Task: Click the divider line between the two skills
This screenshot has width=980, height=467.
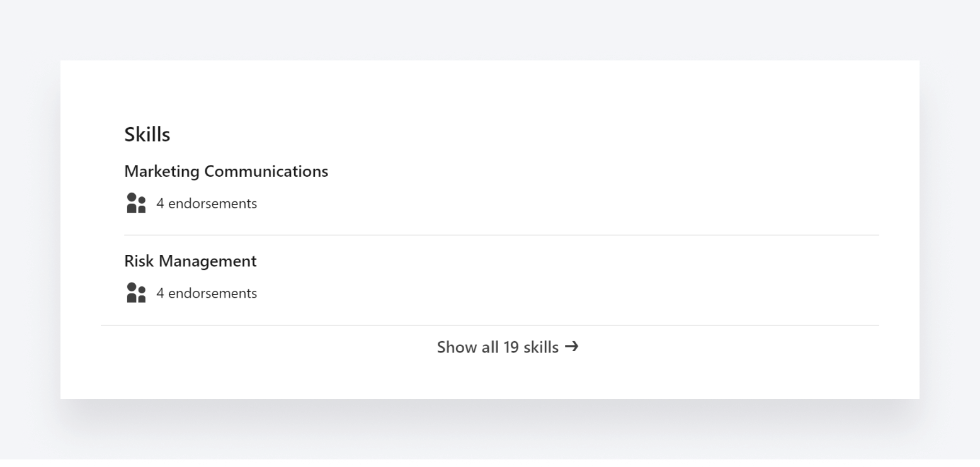Action: 501,235
